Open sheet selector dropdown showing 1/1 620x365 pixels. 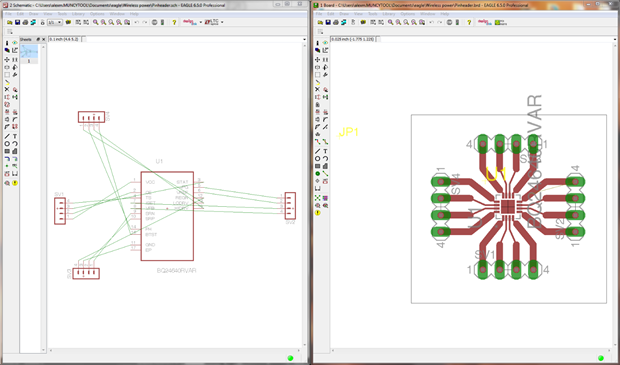pyautogui.click(x=55, y=23)
